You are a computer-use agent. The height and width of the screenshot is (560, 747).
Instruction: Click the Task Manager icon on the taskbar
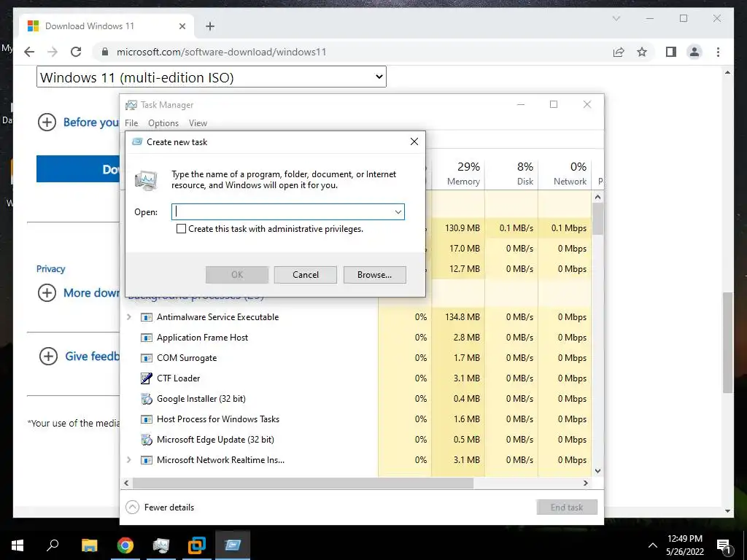coord(161,545)
